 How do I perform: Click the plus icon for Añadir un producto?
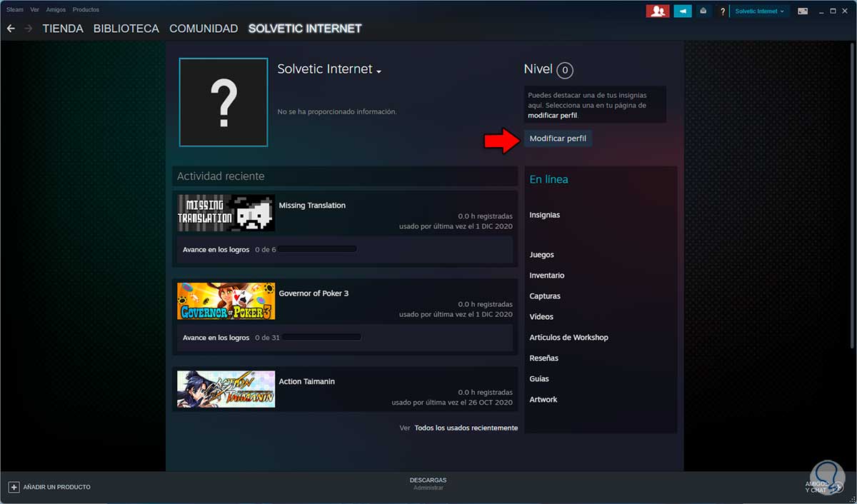14,487
